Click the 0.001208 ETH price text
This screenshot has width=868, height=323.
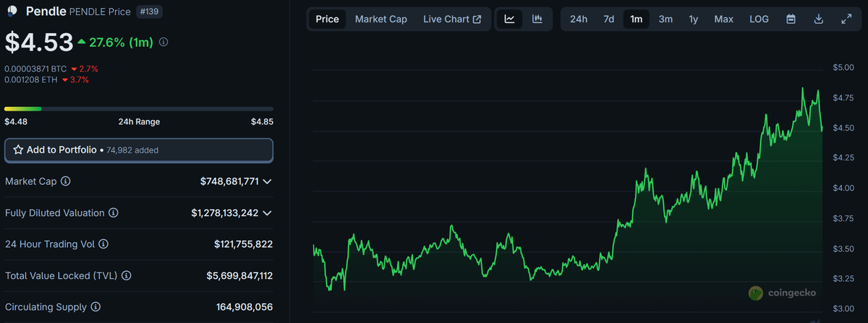click(30, 79)
